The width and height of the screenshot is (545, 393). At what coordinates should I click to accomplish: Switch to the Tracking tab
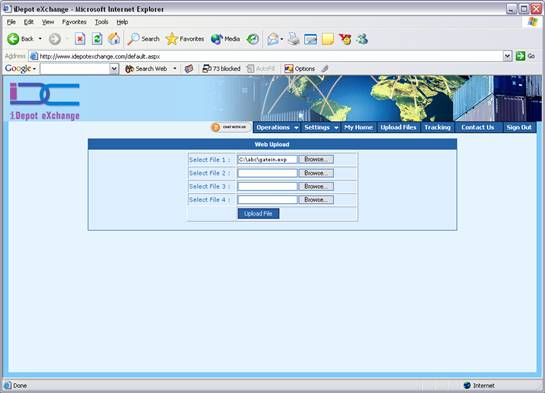pos(437,128)
